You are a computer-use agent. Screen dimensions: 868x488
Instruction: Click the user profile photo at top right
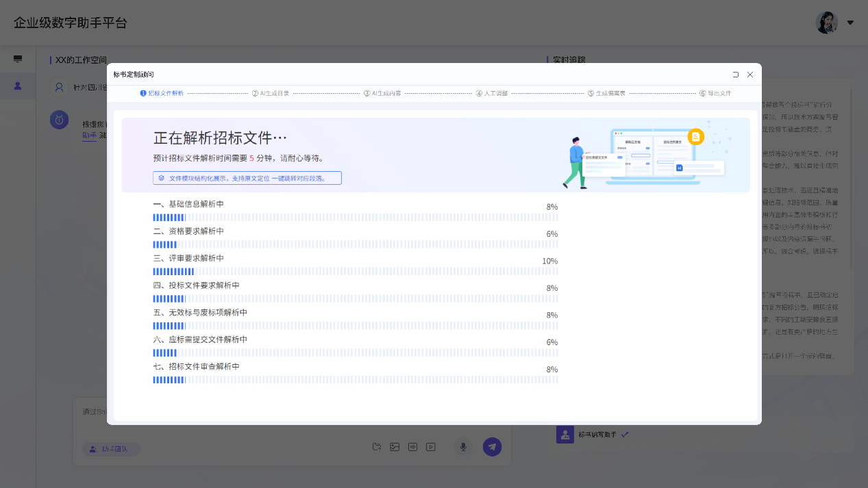tap(827, 23)
